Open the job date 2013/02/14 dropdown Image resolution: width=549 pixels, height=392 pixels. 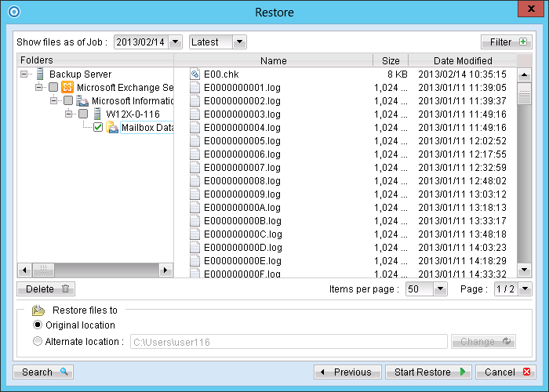point(176,42)
